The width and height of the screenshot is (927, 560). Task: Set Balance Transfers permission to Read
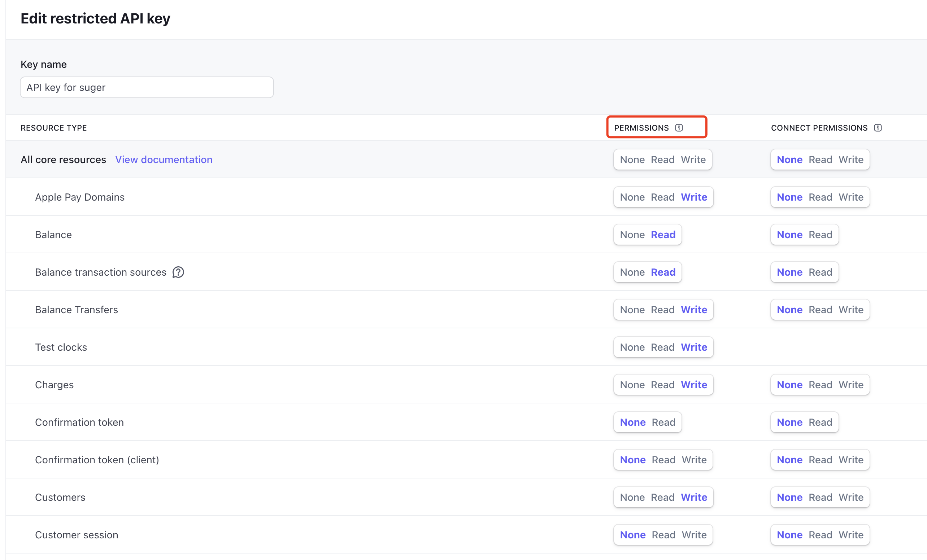[662, 310]
